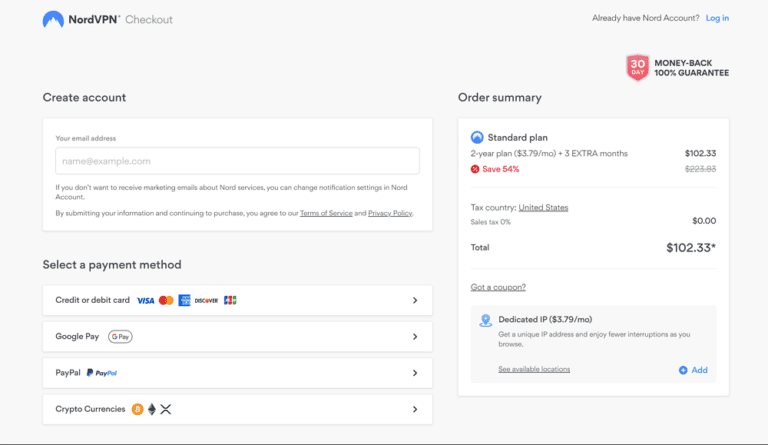
Task: Add Dedicated IP to the order
Action: [x=693, y=370]
